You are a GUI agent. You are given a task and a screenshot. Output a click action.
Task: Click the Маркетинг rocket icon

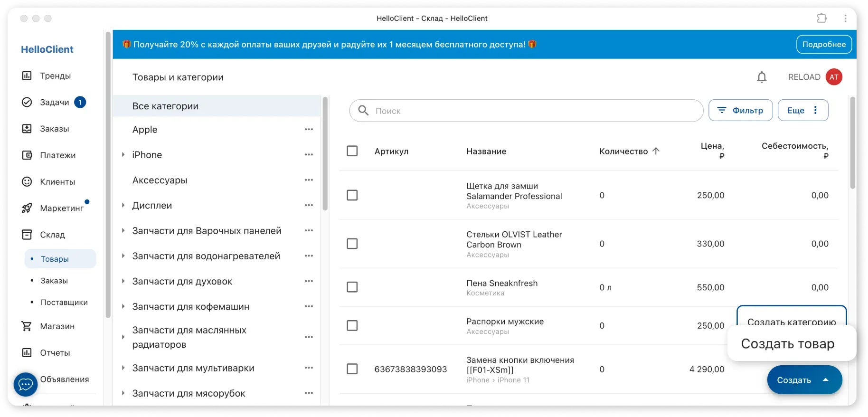coord(27,208)
